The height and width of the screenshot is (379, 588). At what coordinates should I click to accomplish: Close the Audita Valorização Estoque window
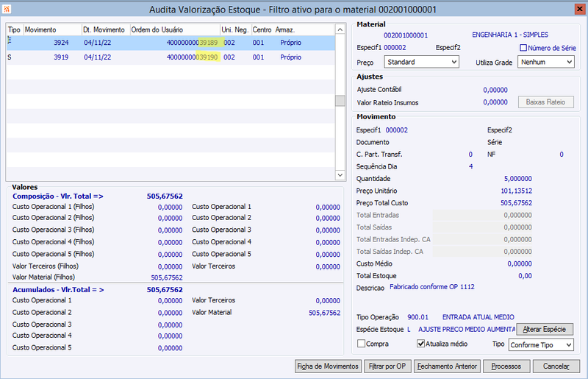pyautogui.click(x=579, y=9)
